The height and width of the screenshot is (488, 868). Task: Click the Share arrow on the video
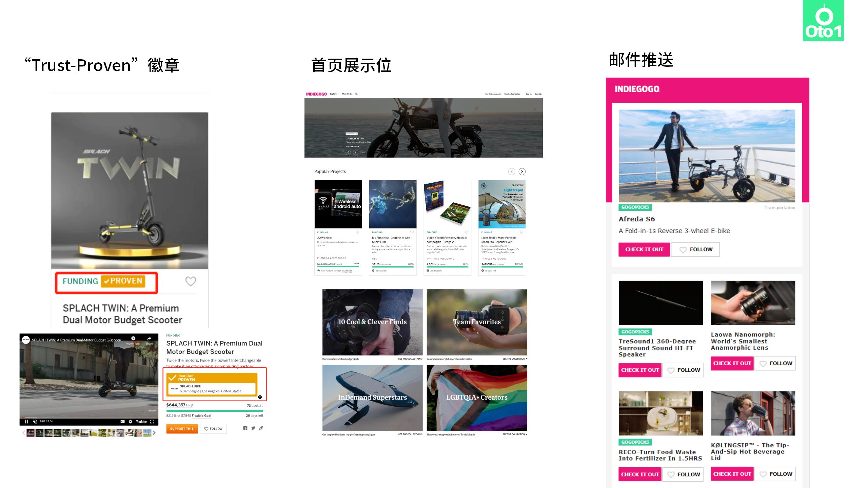tap(149, 338)
